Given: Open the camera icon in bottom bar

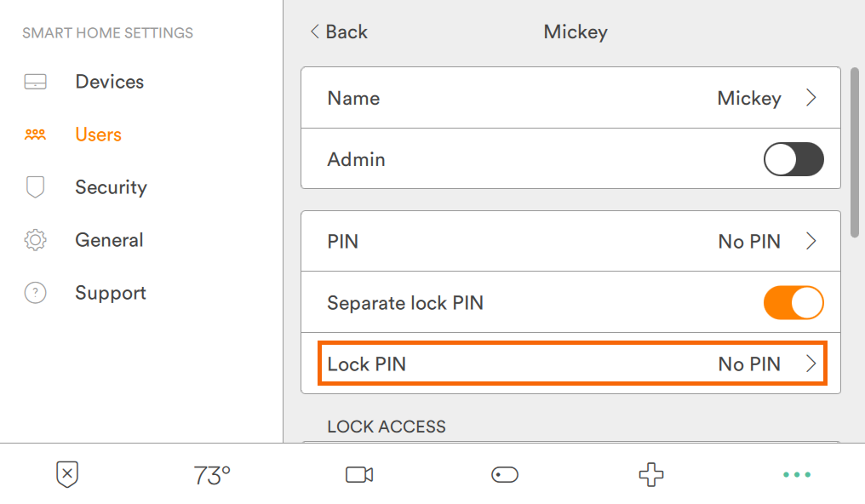Looking at the screenshot, I should [359, 474].
